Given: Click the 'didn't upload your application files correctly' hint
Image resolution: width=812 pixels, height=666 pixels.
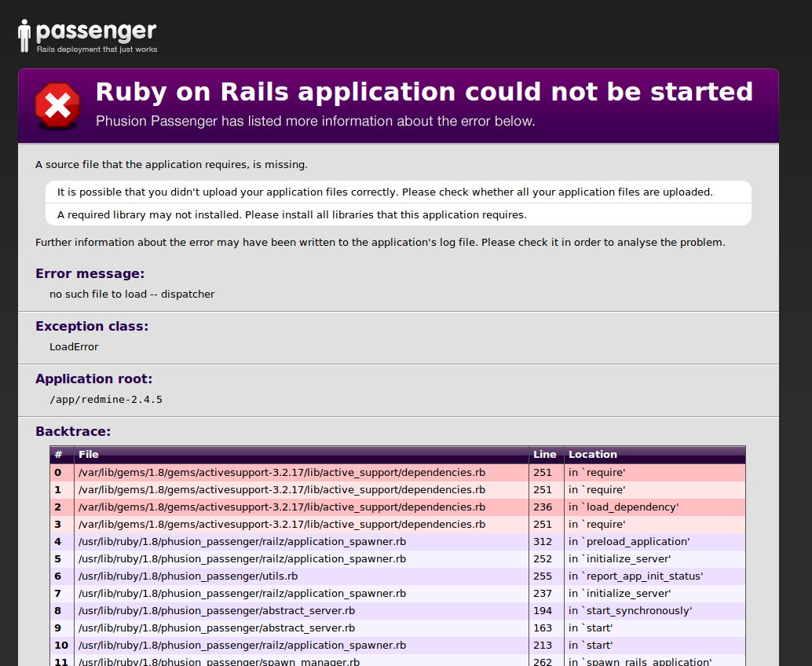Looking at the screenshot, I should tap(385, 192).
